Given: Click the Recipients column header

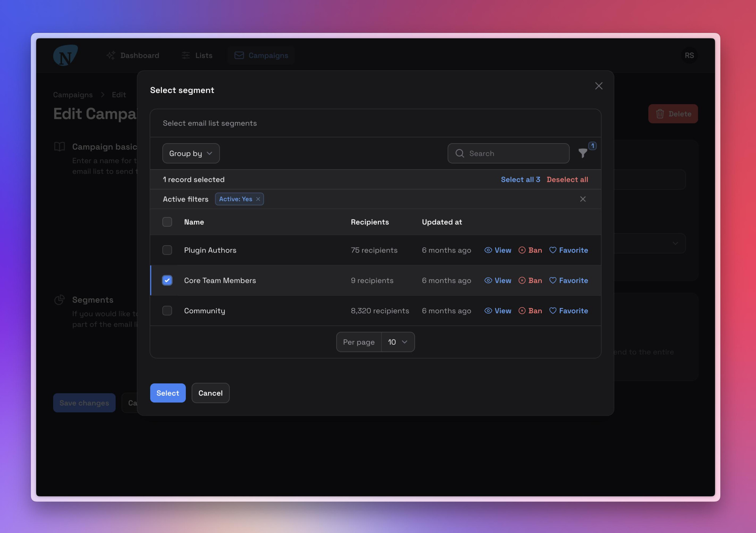Looking at the screenshot, I should pyautogui.click(x=370, y=222).
